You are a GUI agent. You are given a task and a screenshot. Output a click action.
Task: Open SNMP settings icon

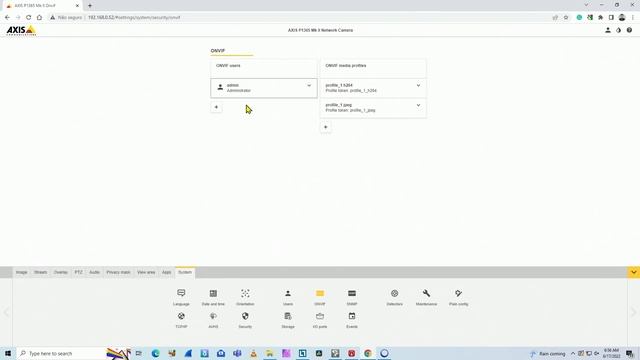pos(352,297)
